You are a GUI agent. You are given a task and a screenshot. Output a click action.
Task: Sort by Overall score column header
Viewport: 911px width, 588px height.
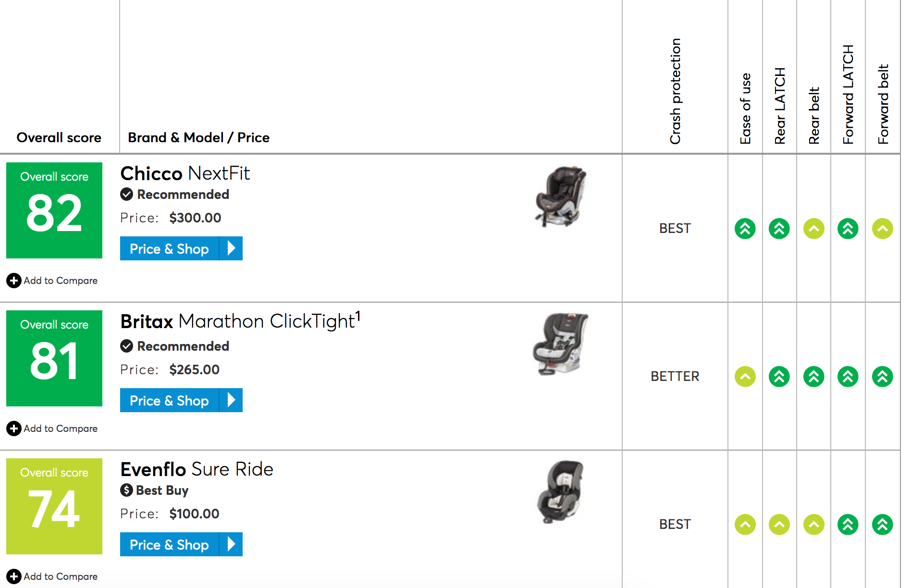pyautogui.click(x=59, y=137)
